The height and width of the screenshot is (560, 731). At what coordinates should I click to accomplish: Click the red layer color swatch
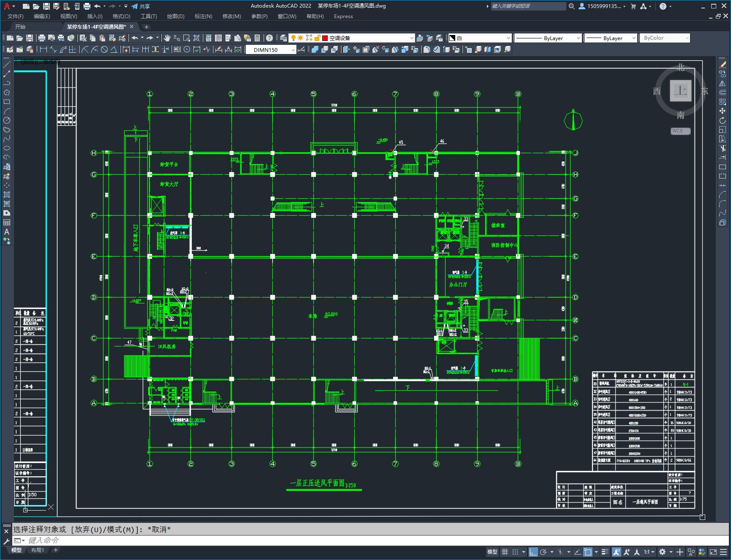[x=325, y=38]
